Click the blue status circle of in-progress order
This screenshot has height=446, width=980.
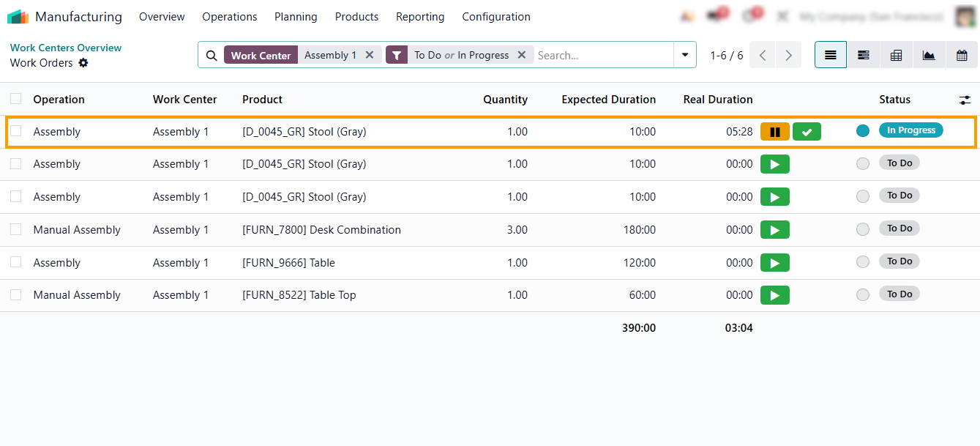click(x=863, y=131)
